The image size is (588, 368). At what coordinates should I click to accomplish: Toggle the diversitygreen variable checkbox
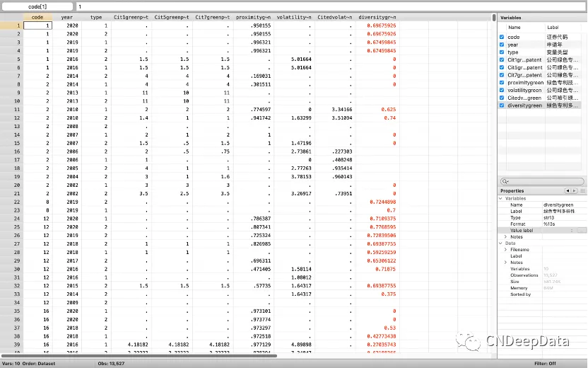pos(502,105)
